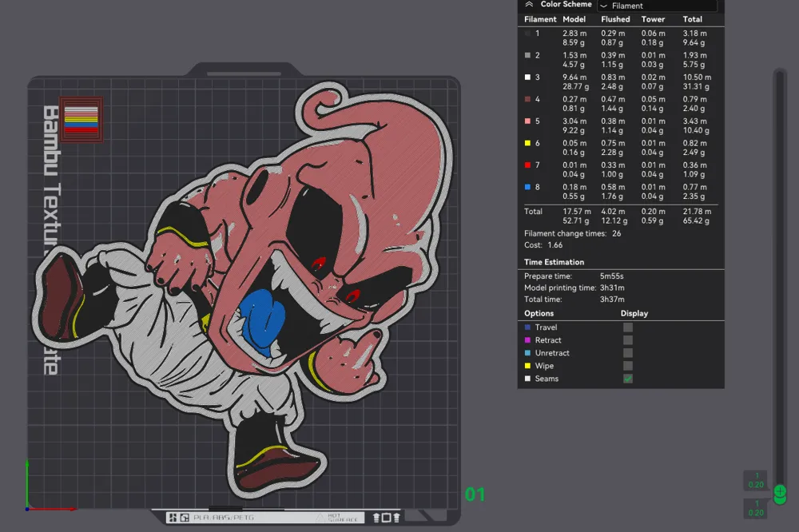Screen dimensions: 799x532
Task: Click the Travel option label
Action: tap(546, 328)
